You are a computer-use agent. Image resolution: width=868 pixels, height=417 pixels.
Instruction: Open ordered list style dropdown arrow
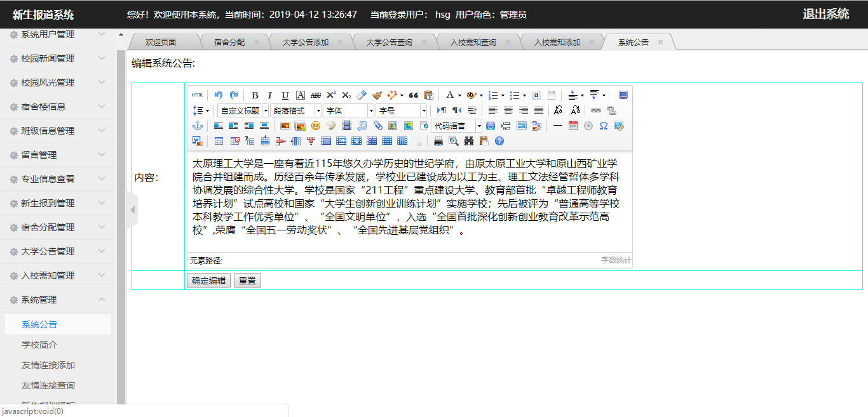pos(503,95)
